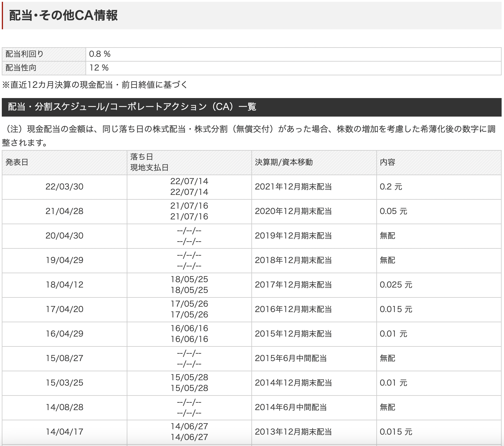Select announcement date 14/08/28
This screenshot has height=446, width=504.
point(65,407)
